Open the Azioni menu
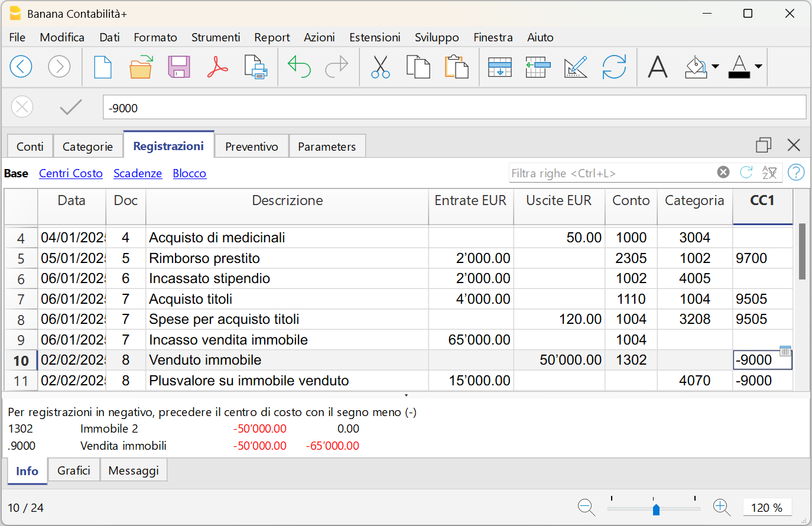 319,37
